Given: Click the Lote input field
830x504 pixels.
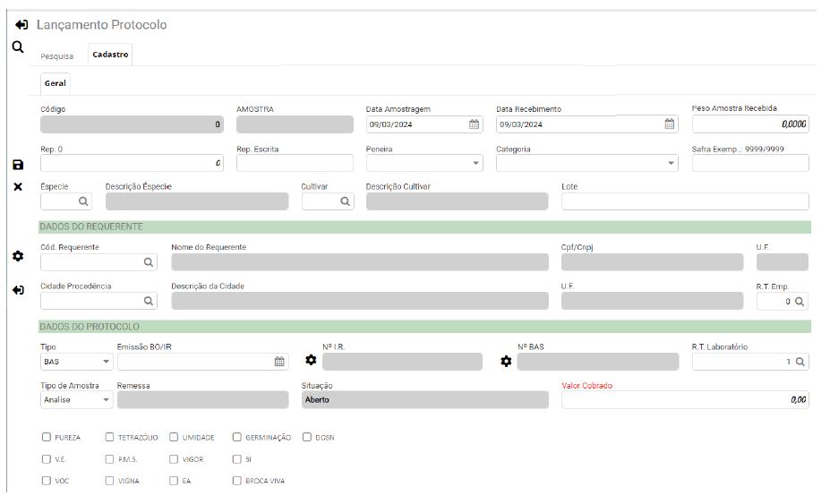Looking at the screenshot, I should click(x=685, y=201).
